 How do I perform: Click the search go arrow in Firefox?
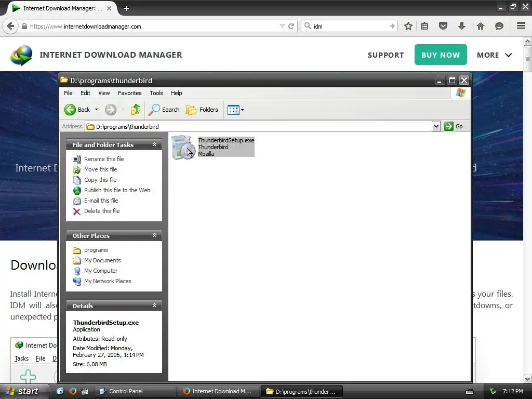pyautogui.click(x=392, y=26)
